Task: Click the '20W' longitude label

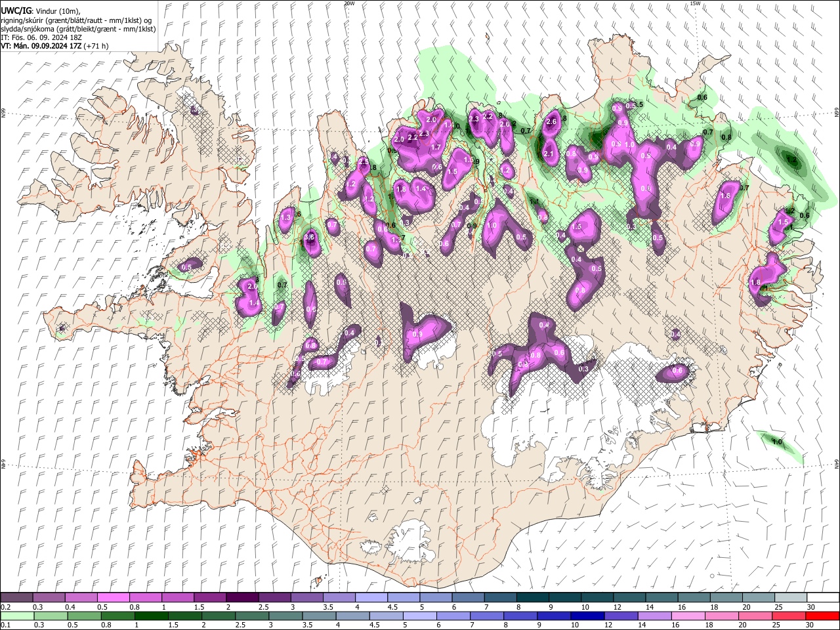Action: click(x=348, y=3)
